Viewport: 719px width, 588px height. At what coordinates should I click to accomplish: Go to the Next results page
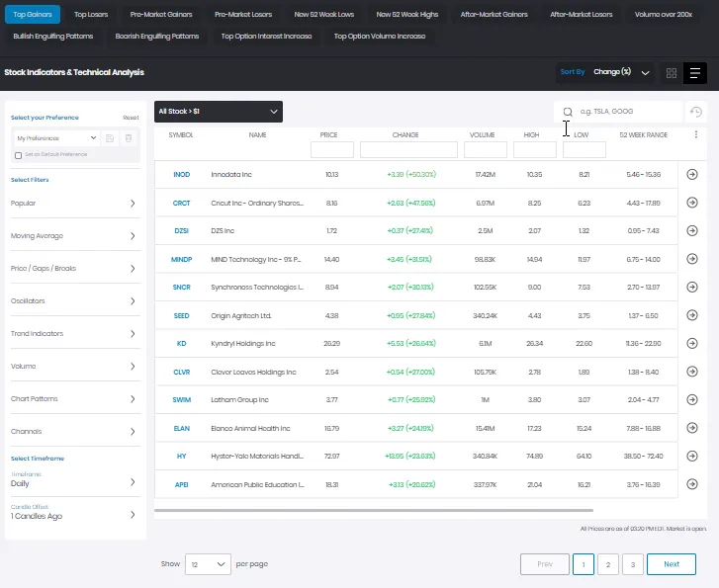coord(672,564)
